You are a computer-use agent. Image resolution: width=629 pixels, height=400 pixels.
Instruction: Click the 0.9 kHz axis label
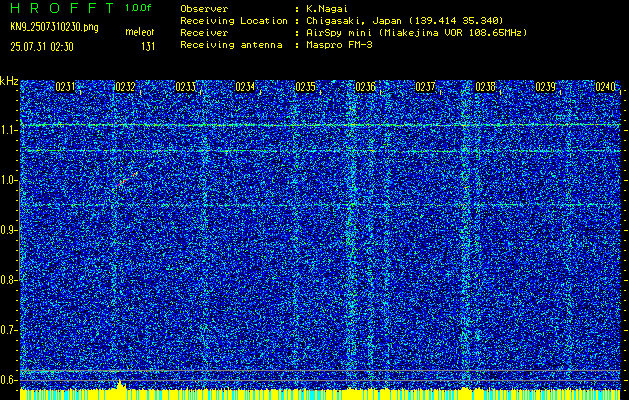click(x=8, y=230)
